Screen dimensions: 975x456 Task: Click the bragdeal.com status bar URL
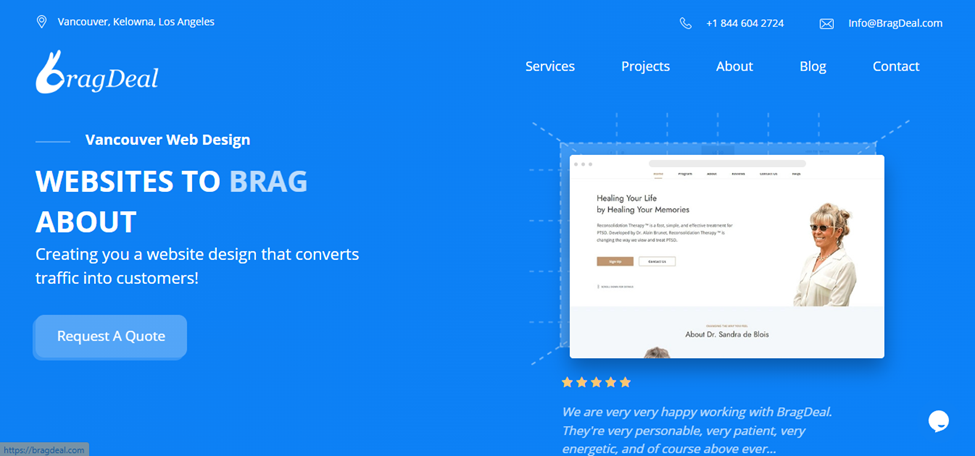pyautogui.click(x=44, y=450)
